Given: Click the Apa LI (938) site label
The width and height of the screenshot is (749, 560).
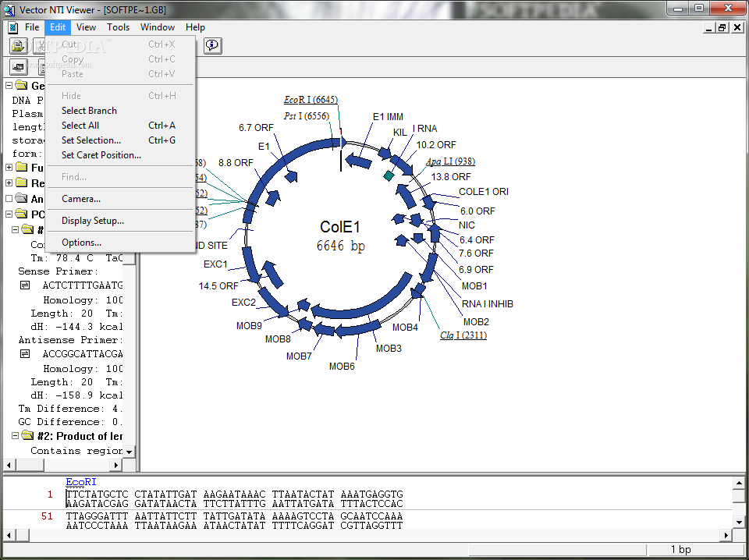Looking at the screenshot, I should (x=450, y=161).
